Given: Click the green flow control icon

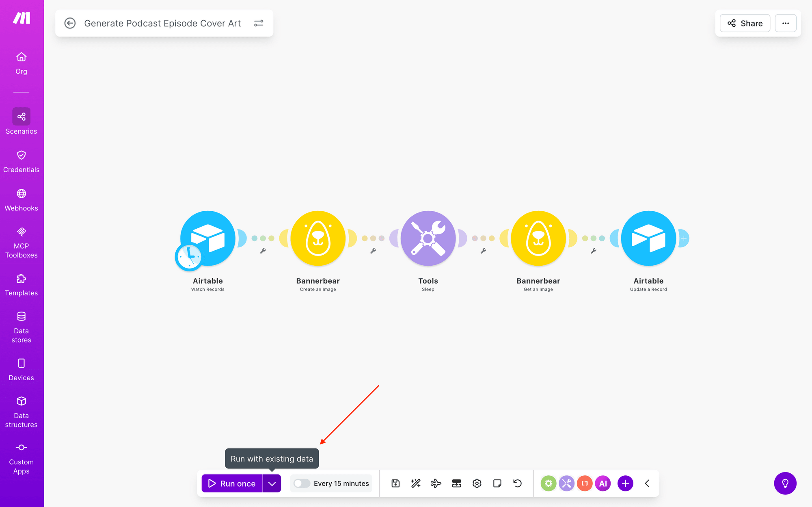Looking at the screenshot, I should pyautogui.click(x=548, y=483).
